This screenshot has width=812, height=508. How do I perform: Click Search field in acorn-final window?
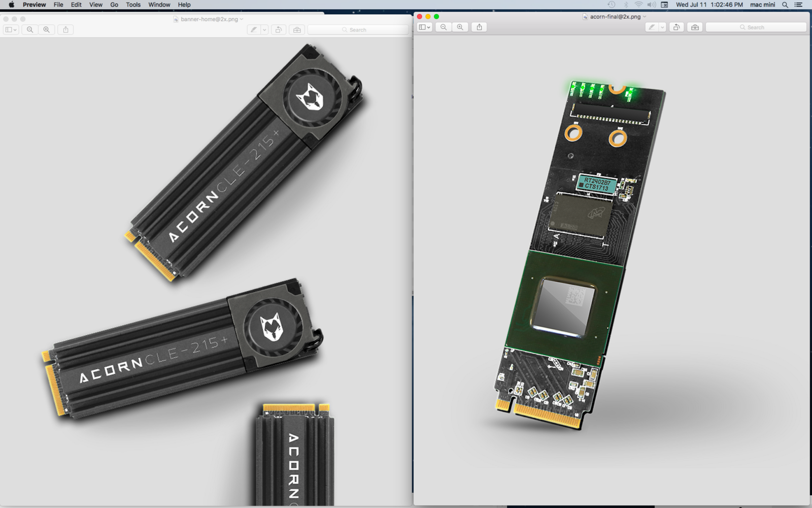coord(756,27)
